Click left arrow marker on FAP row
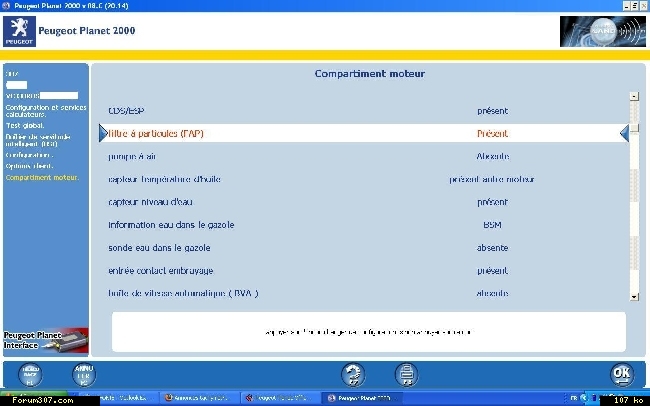 (103, 133)
